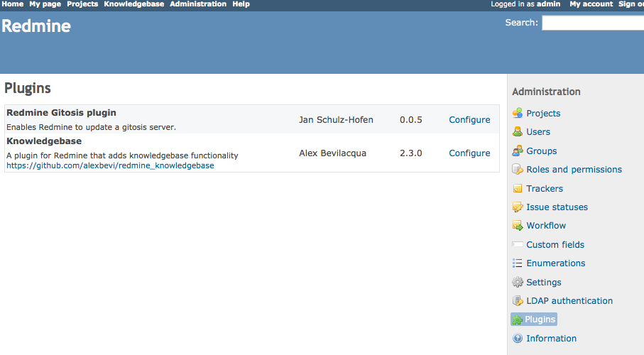Open Information administration link
The image size is (644, 355).
(x=551, y=338)
